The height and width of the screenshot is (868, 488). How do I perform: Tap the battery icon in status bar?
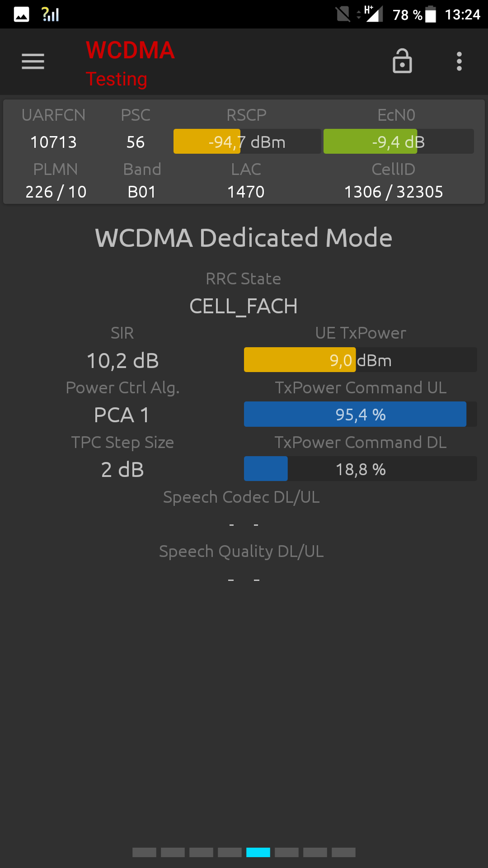[x=431, y=14]
